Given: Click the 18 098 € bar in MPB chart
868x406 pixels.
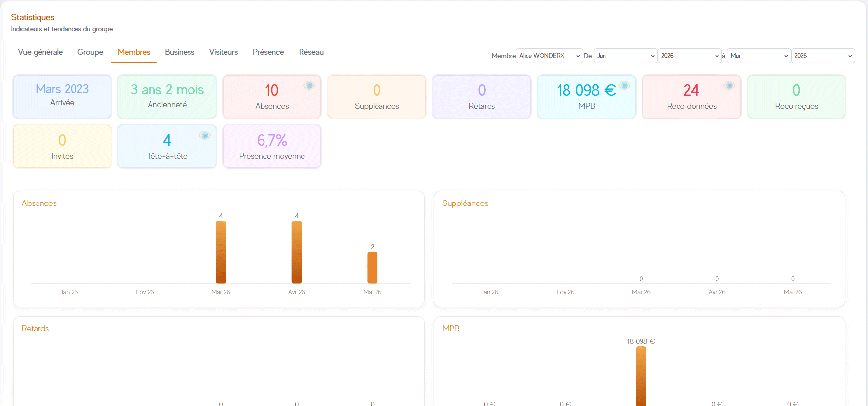Looking at the screenshot, I should tap(641, 376).
